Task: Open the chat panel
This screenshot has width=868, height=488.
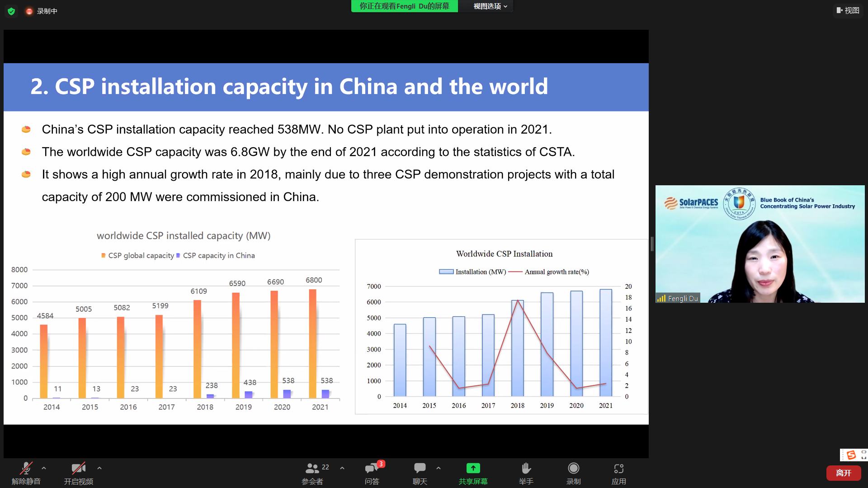Action: [x=420, y=469]
